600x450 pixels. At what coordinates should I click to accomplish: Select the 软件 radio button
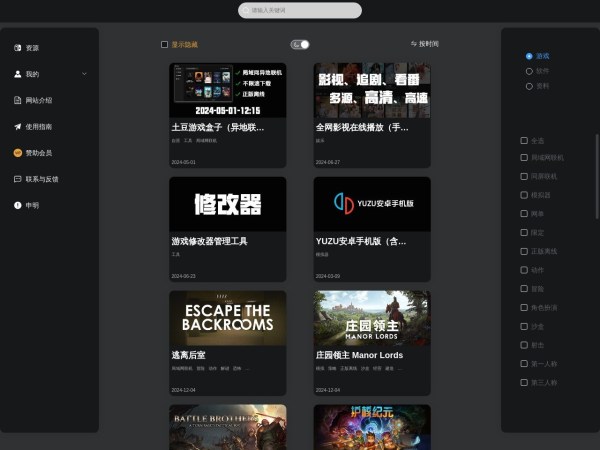[529, 71]
